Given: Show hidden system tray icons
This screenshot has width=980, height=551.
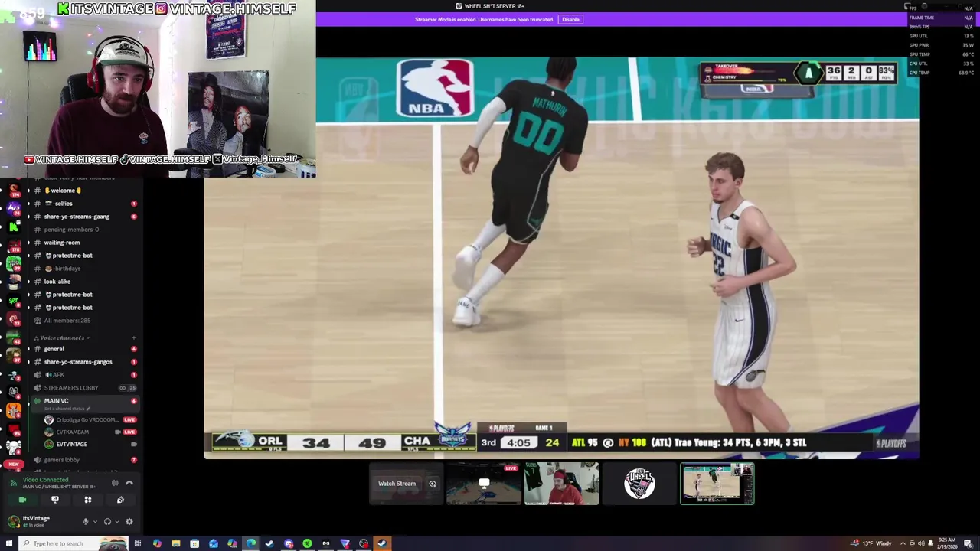Looking at the screenshot, I should click(903, 543).
